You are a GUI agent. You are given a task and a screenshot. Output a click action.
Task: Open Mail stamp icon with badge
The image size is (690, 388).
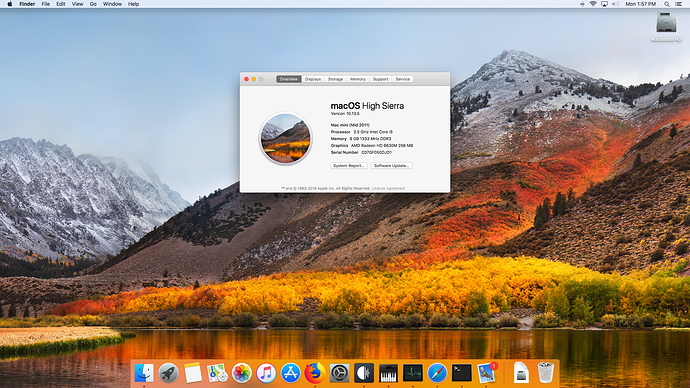coord(486,373)
